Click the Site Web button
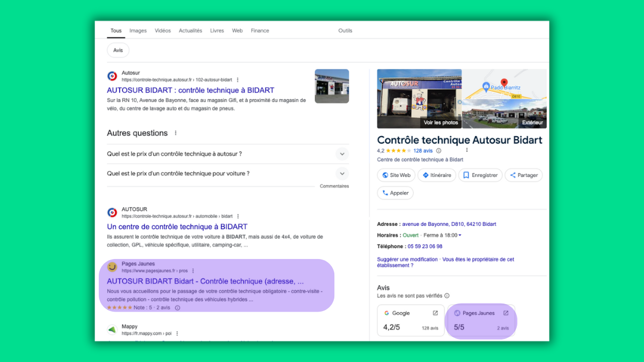Image resolution: width=644 pixels, height=362 pixels. [x=396, y=175]
